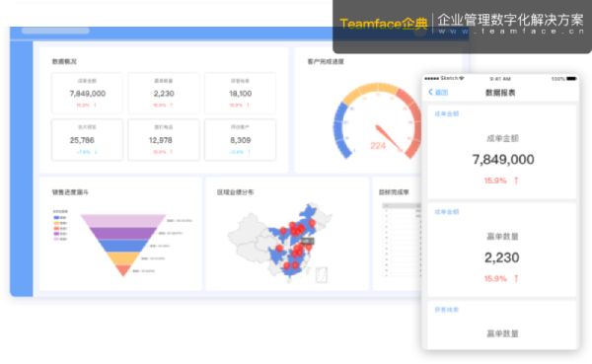592x364 pixels.
Task: Select the blue segment of the gauge arc
Action: pyautogui.click(x=339, y=128)
